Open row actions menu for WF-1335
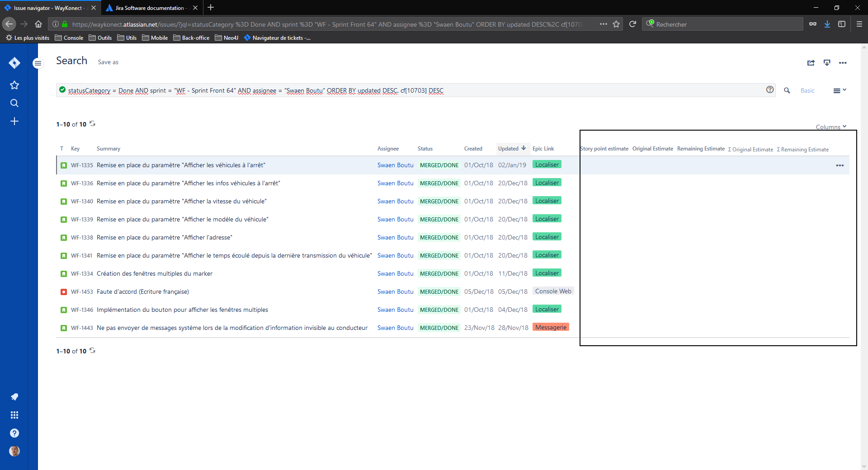 tap(840, 165)
